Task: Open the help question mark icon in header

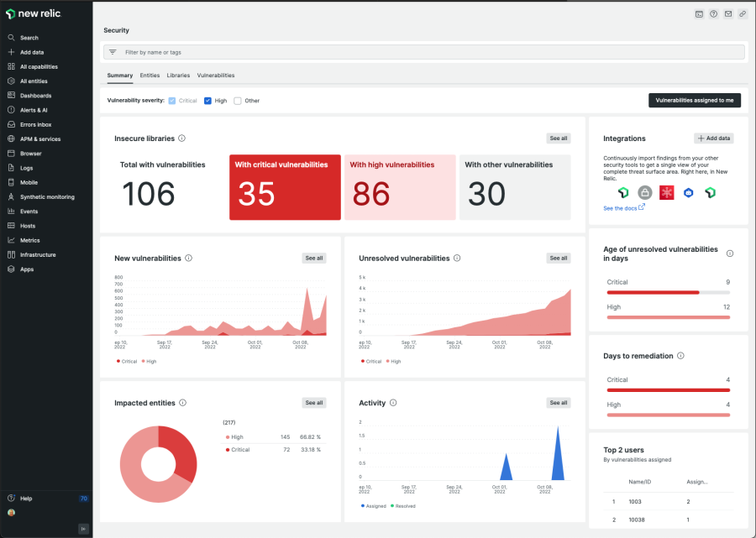Action: tap(713, 14)
